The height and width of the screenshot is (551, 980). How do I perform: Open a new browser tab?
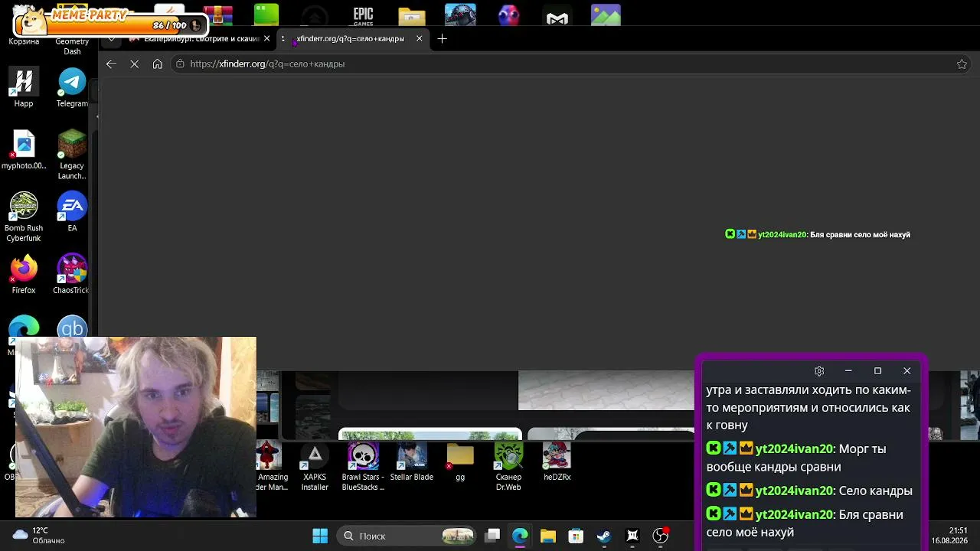[442, 38]
